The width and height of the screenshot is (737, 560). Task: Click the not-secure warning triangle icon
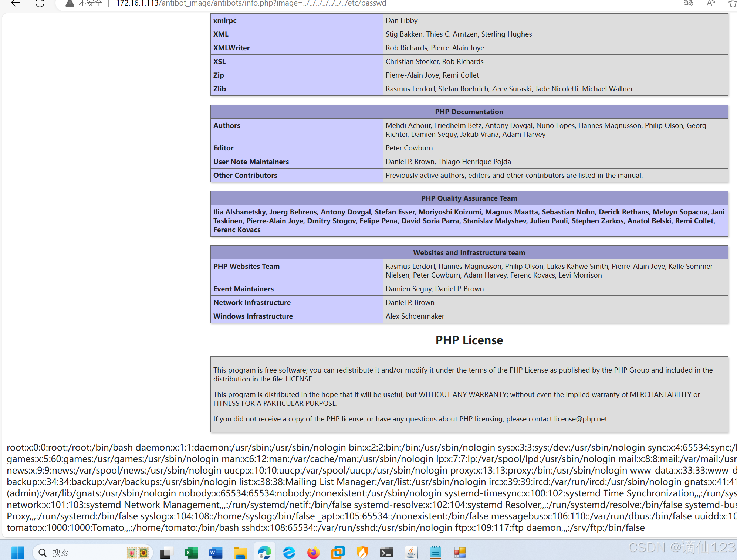70,3
